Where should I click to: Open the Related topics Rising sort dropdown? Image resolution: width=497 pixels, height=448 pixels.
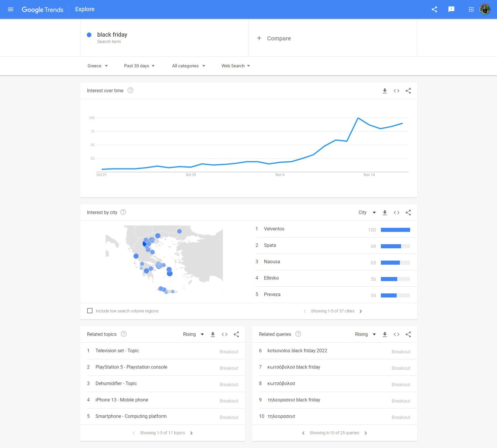pos(193,334)
